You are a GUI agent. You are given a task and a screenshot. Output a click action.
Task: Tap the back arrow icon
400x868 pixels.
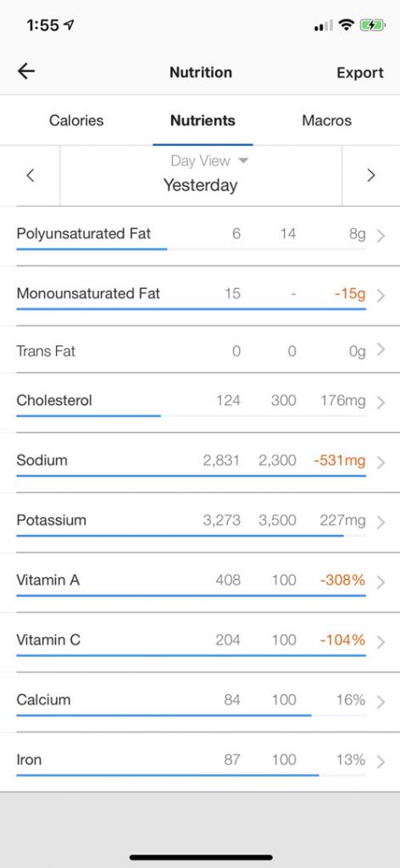pos(26,71)
